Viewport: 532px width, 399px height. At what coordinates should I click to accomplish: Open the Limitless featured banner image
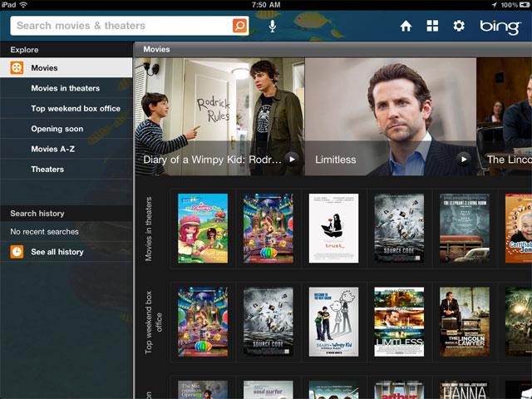tap(391, 116)
